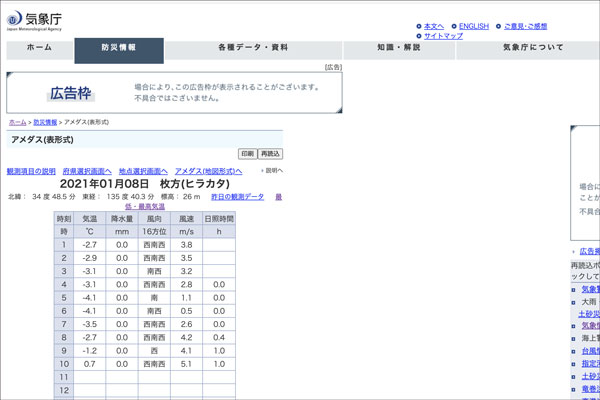View 昨日の観測データ link
The height and width of the screenshot is (400, 600).
[236, 197]
